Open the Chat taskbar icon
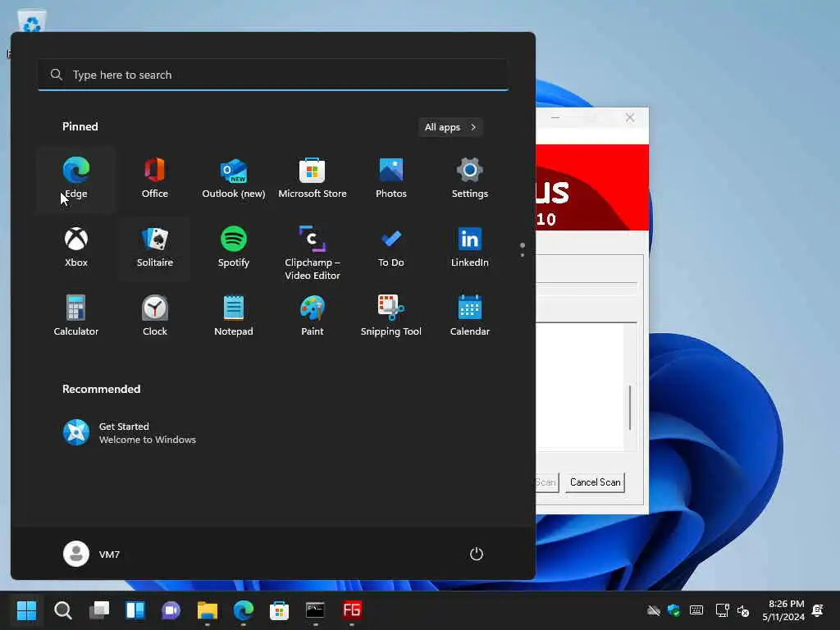This screenshot has height=630, width=840. 171,610
